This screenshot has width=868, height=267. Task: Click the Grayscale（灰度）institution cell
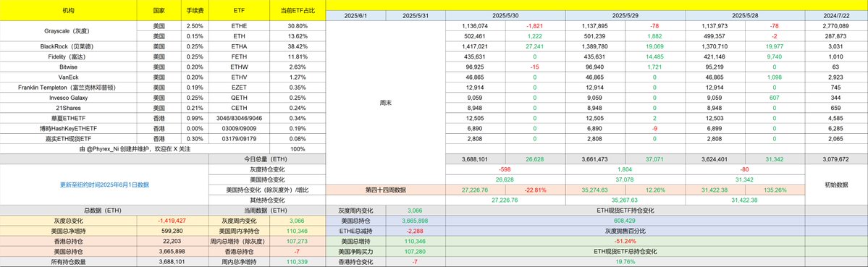point(69,31)
